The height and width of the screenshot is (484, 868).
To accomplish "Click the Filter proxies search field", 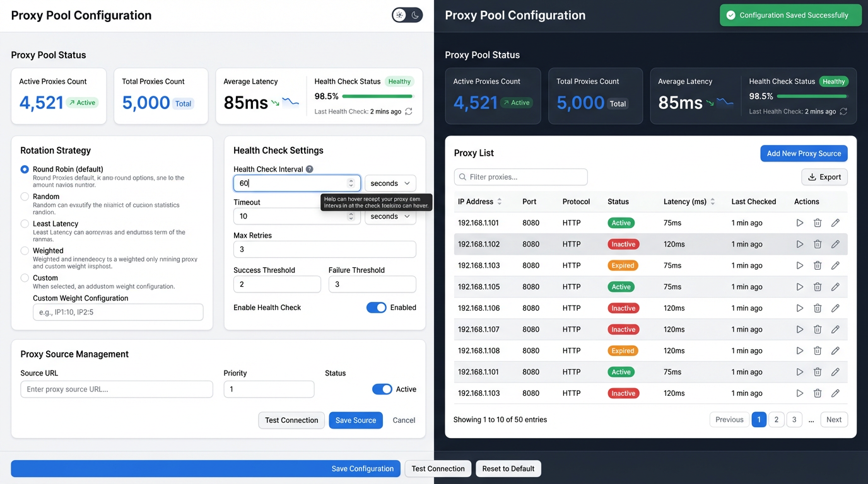I will click(x=520, y=177).
